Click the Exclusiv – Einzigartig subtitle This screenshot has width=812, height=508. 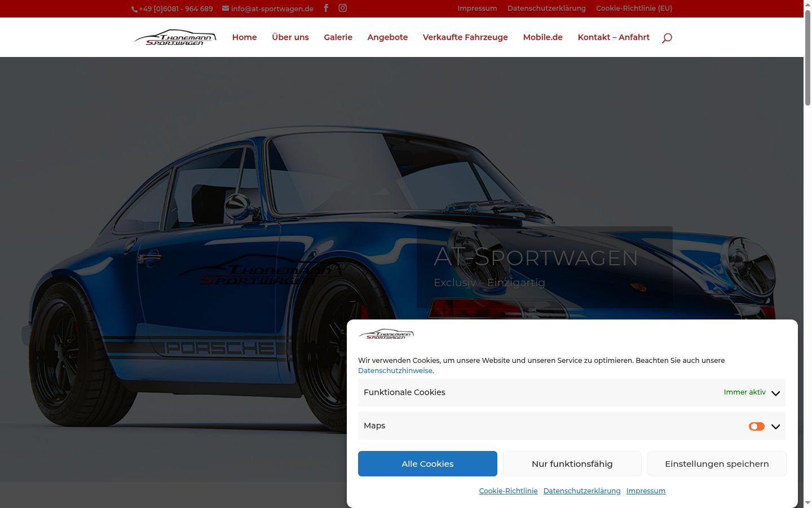tap(489, 283)
